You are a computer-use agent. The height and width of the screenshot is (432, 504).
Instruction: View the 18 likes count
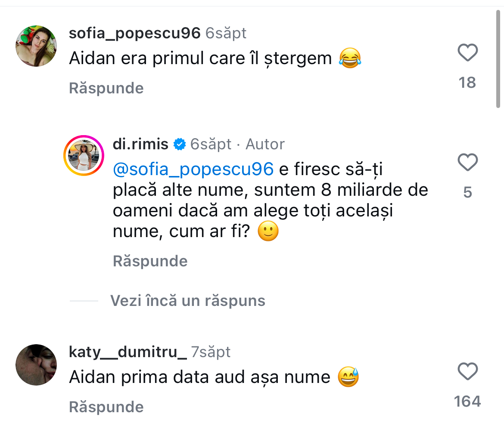467,82
